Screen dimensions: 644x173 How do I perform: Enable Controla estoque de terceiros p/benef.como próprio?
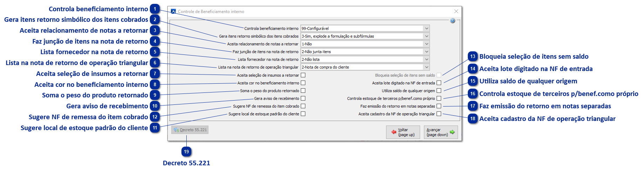click(x=439, y=98)
